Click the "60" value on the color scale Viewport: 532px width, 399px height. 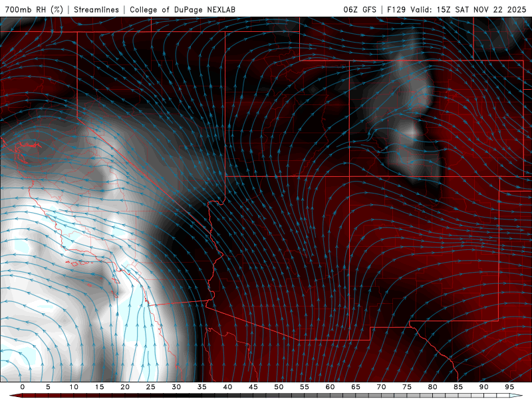point(330,387)
